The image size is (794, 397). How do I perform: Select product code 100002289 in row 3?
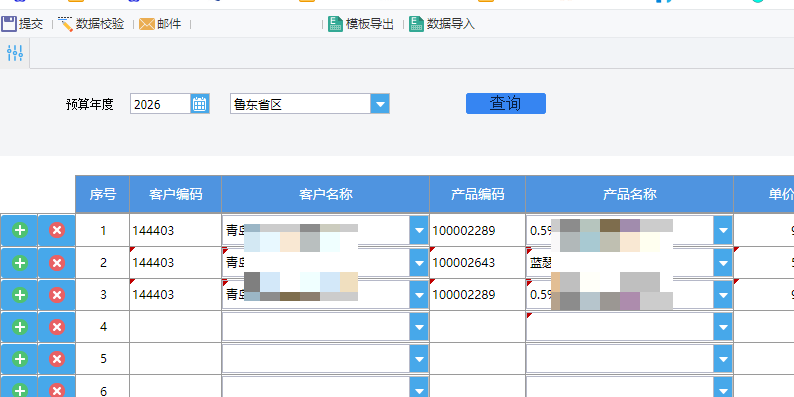(x=478, y=295)
